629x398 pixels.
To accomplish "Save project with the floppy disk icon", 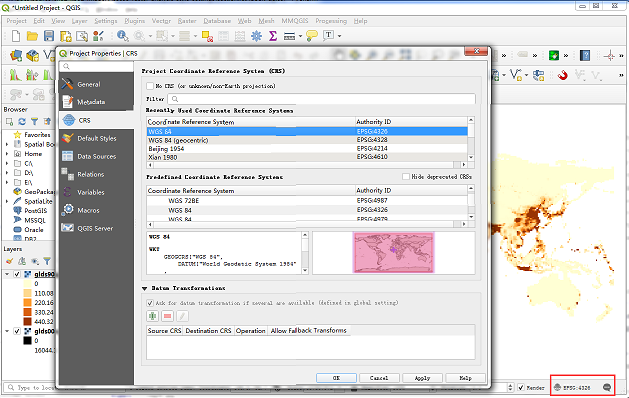I will pos(49,36).
